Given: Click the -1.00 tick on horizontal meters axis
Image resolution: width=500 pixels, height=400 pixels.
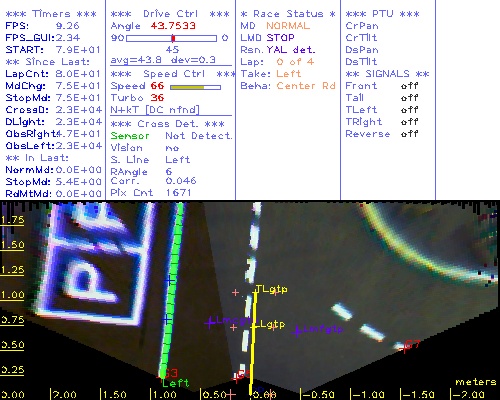Looking at the screenshot, I should point(369,395).
